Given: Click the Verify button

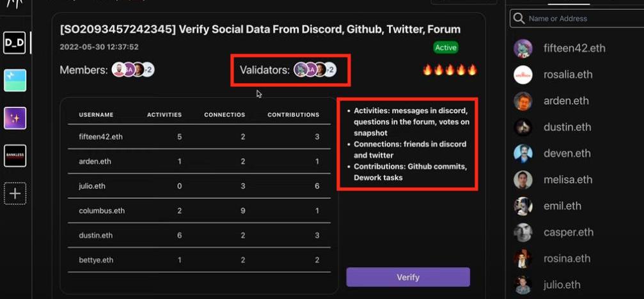Looking at the screenshot, I should click(408, 277).
